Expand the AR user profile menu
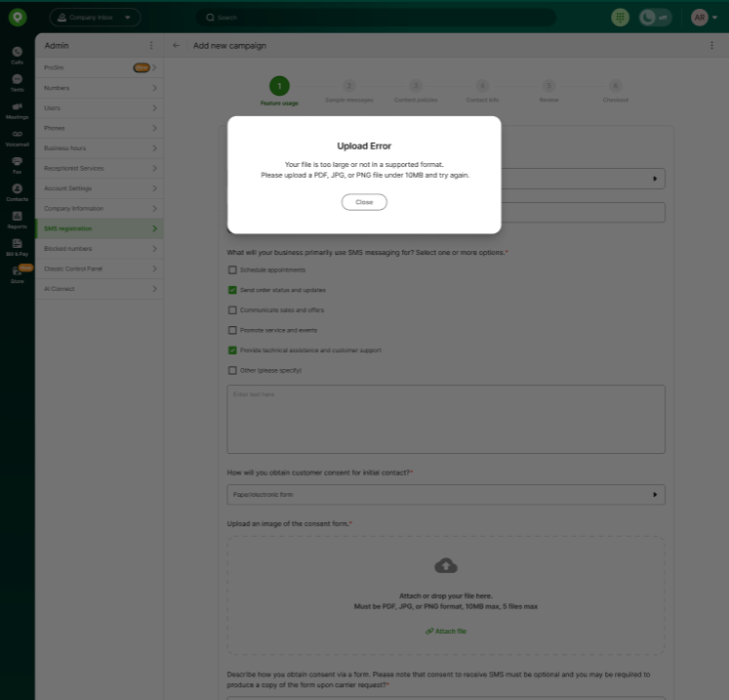The width and height of the screenshot is (729, 700). 703,18
